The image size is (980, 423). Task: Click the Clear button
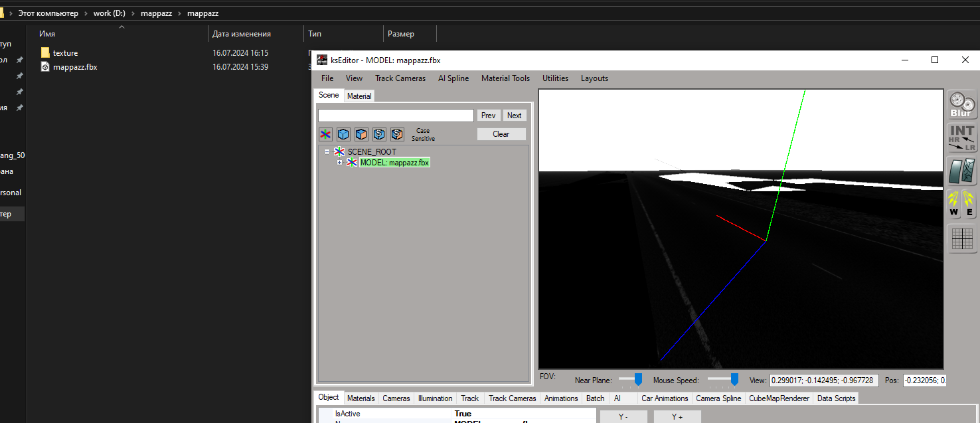click(501, 134)
